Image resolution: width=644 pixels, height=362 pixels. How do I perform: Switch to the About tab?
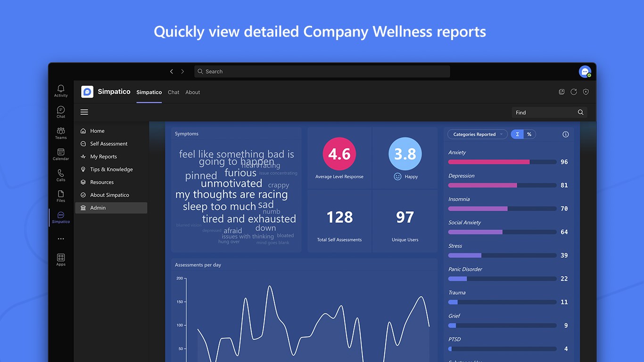pos(193,92)
